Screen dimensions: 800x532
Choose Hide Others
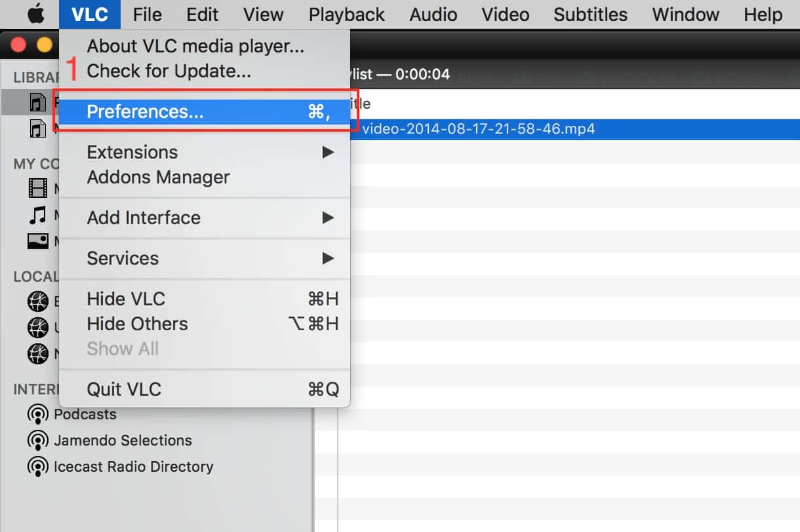[205, 324]
